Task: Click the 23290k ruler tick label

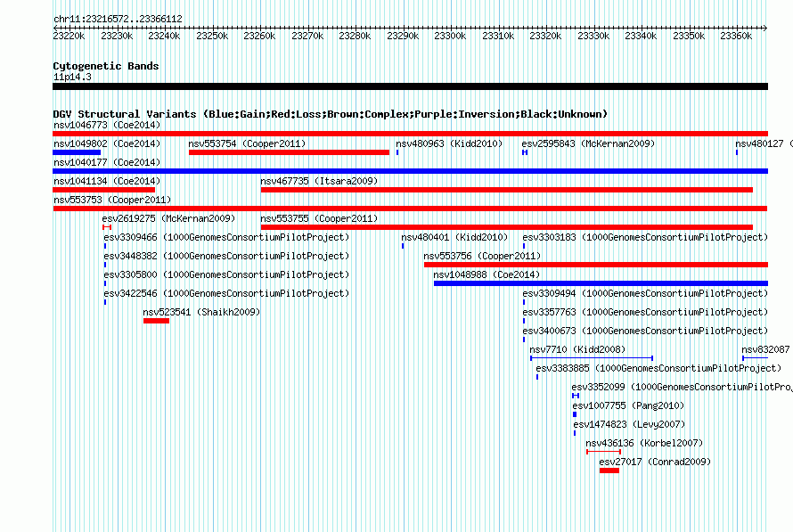Action: click(403, 36)
